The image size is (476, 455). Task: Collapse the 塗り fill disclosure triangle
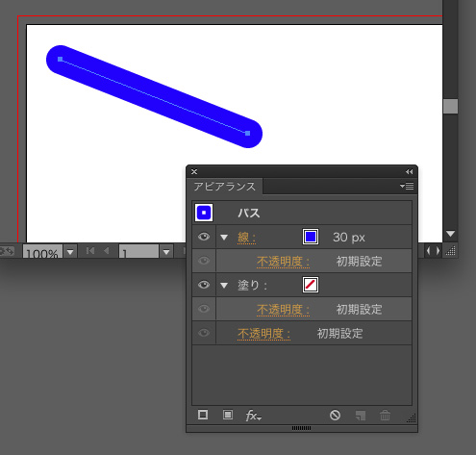pyautogui.click(x=224, y=286)
